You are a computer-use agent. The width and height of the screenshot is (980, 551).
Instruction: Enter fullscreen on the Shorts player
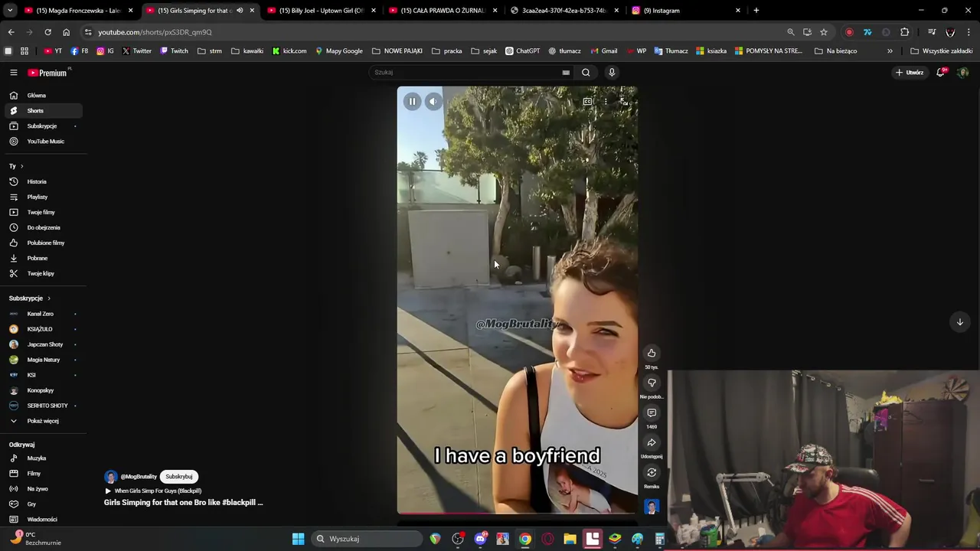point(624,101)
